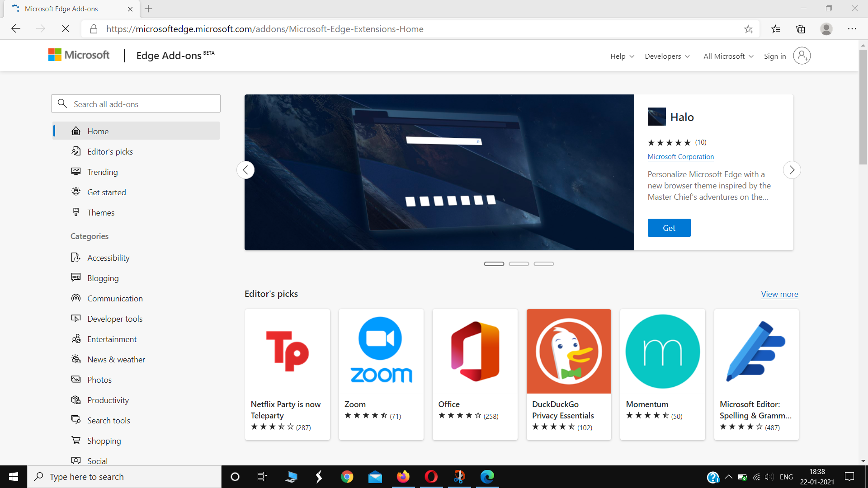
Task: Open the Shopping category
Action: (104, 441)
